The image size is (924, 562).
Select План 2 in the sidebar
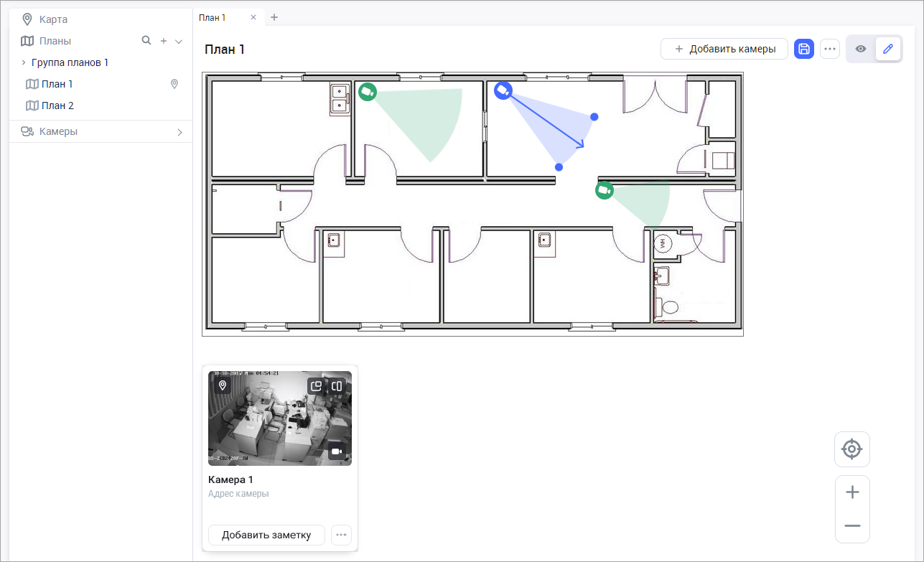click(x=57, y=106)
